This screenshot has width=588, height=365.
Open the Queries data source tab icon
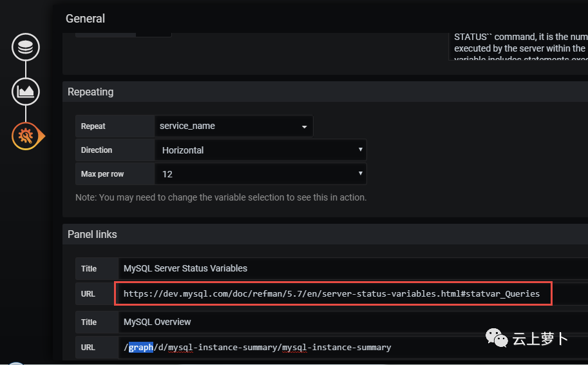pyautogui.click(x=26, y=47)
